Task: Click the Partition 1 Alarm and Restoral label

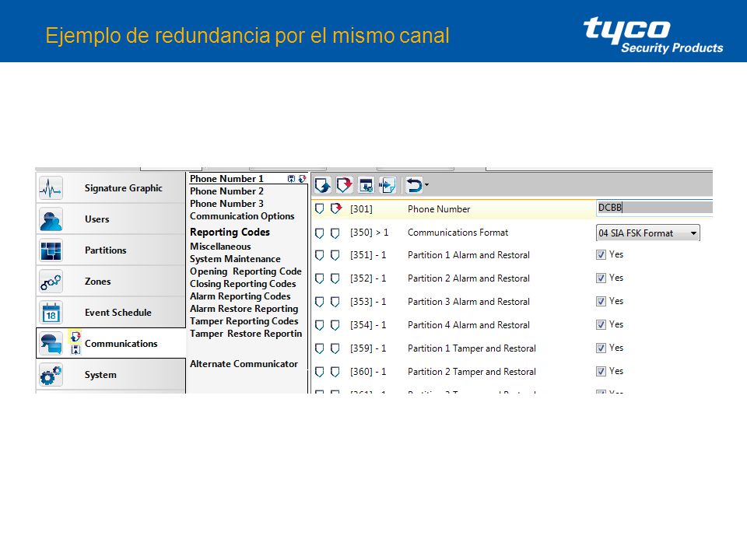Action: click(x=468, y=255)
